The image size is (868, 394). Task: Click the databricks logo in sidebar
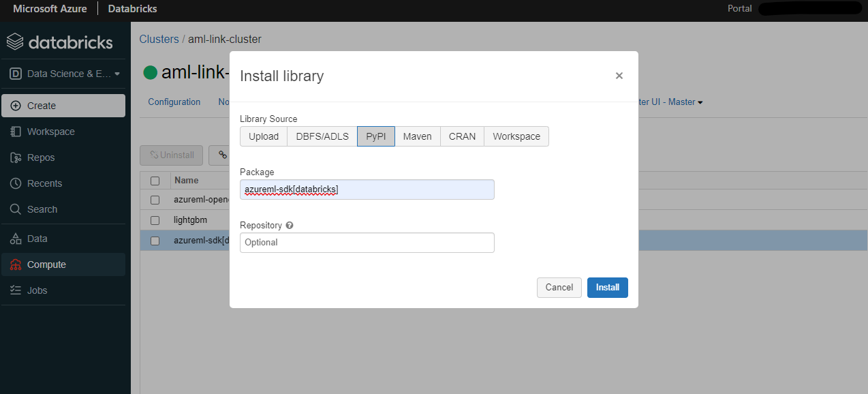(59, 42)
